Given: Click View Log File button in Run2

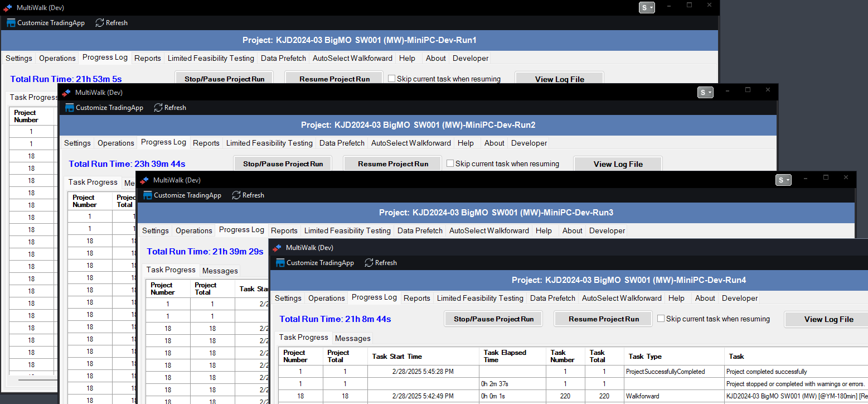Looking at the screenshot, I should tap(618, 164).
